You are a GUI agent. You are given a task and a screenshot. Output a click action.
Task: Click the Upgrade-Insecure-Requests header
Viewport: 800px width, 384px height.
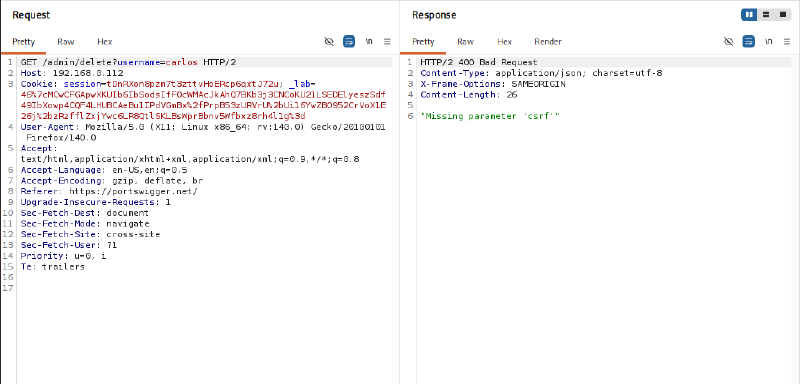pos(95,202)
